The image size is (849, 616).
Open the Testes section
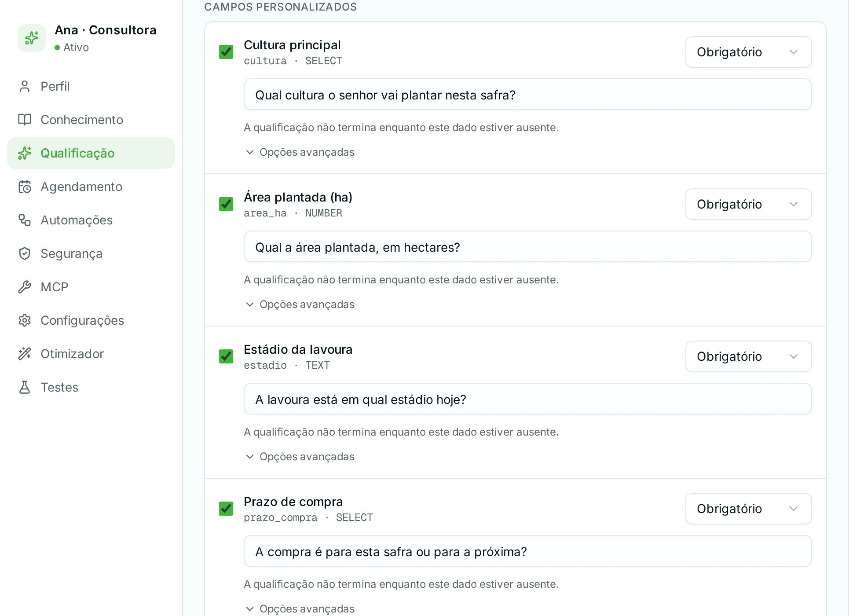91,387
